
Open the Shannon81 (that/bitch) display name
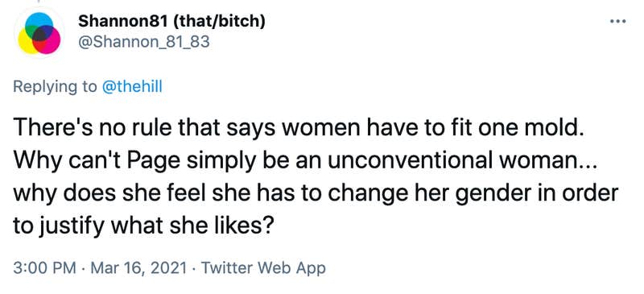[171, 22]
